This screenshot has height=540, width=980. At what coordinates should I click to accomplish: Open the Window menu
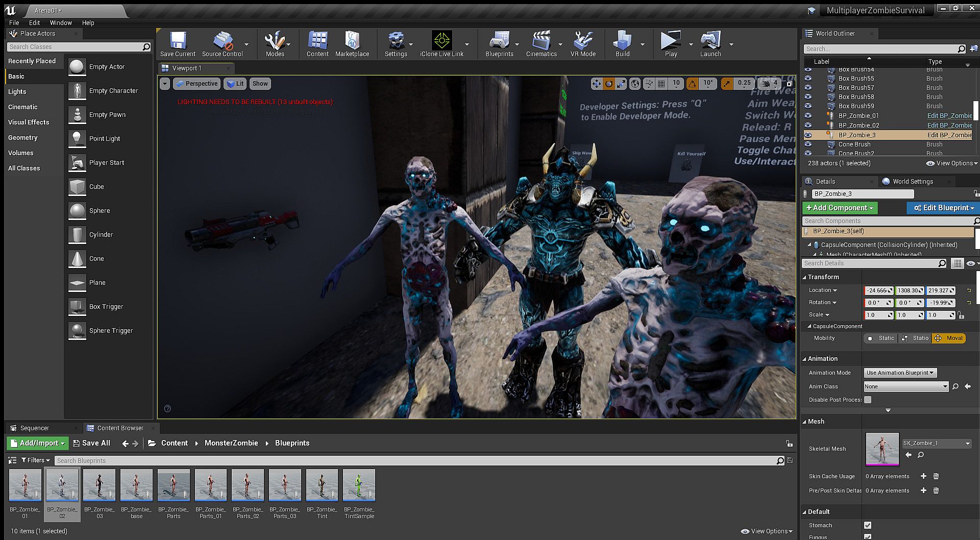coord(61,22)
